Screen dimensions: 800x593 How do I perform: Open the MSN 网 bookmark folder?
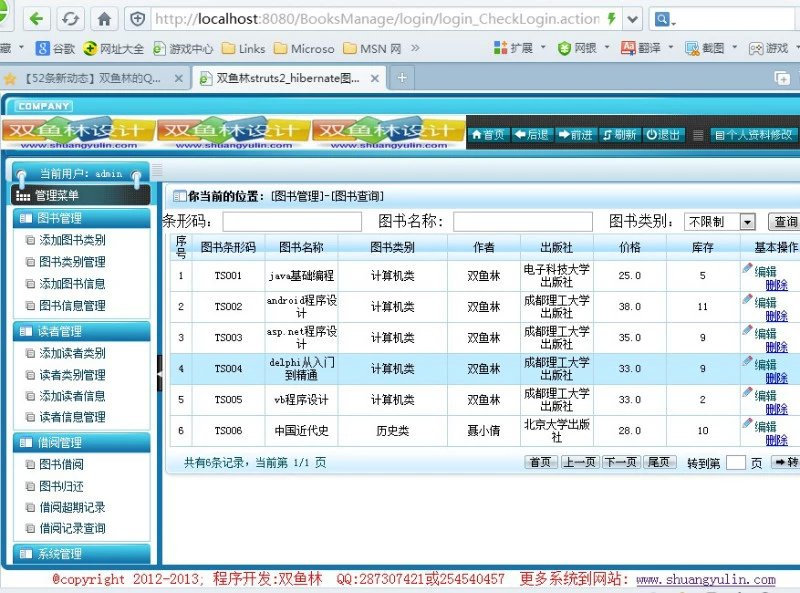coord(372,48)
